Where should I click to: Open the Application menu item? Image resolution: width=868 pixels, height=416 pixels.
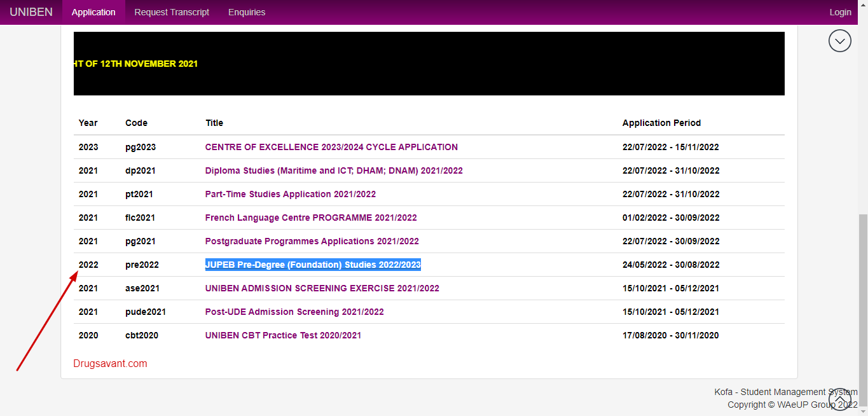tap(93, 12)
